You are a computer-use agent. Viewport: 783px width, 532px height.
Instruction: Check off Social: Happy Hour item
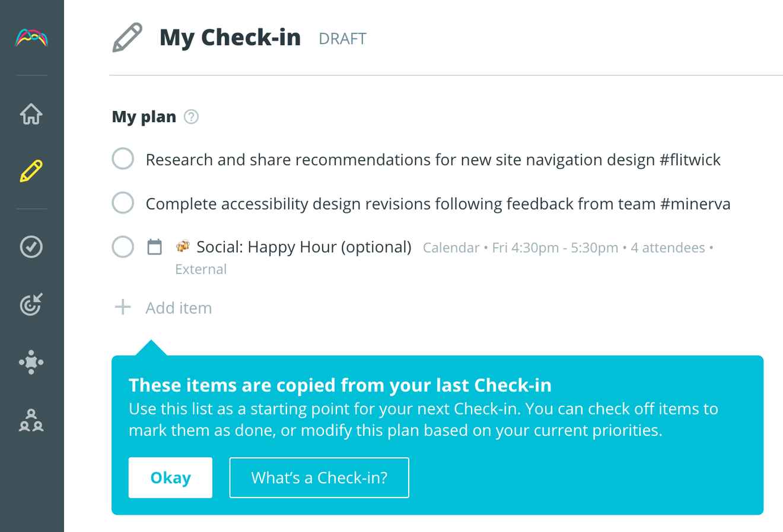123,247
